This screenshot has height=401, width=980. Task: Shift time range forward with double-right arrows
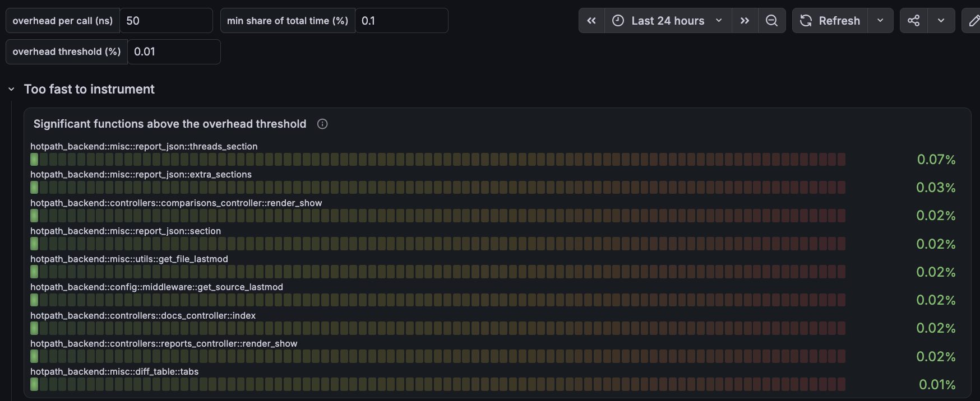click(745, 21)
